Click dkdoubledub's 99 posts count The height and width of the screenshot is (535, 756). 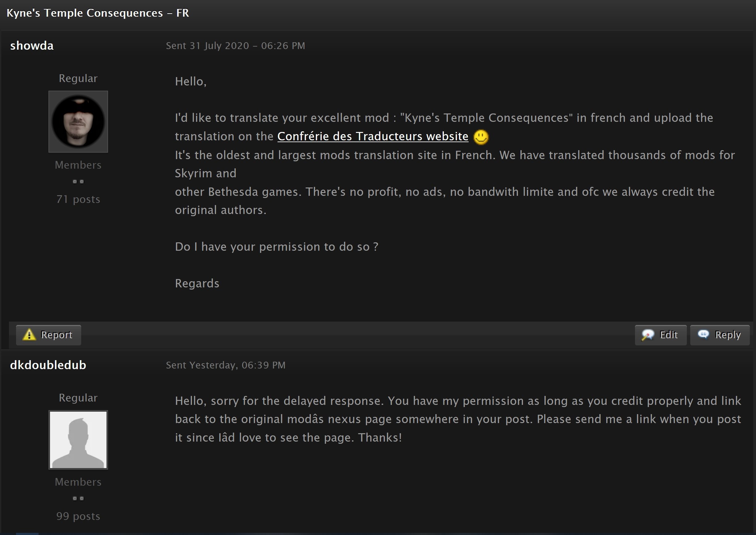[x=78, y=516]
